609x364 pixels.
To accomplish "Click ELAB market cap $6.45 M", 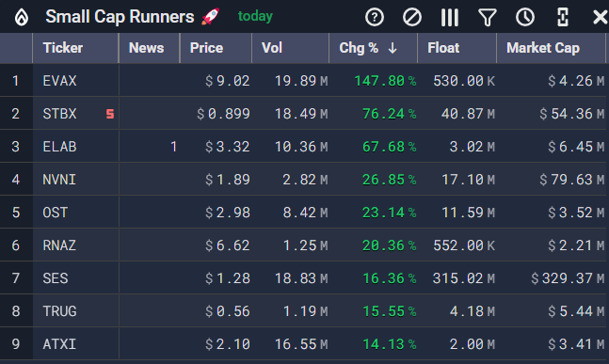I will click(x=576, y=147).
